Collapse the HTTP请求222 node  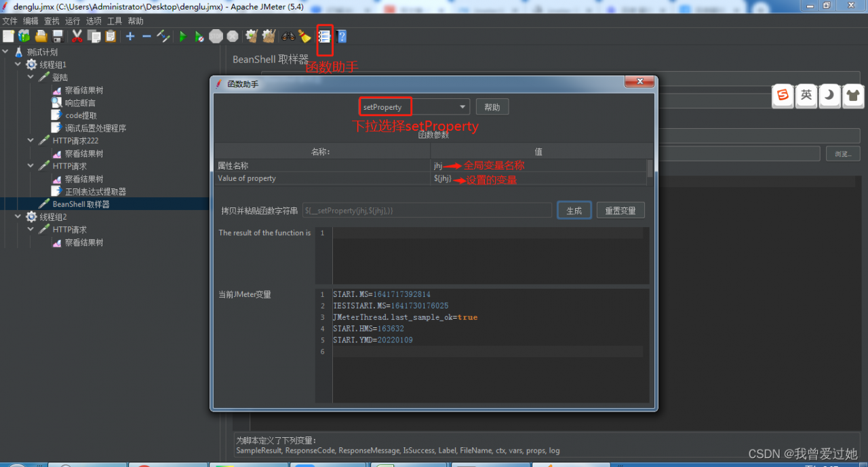coord(31,140)
